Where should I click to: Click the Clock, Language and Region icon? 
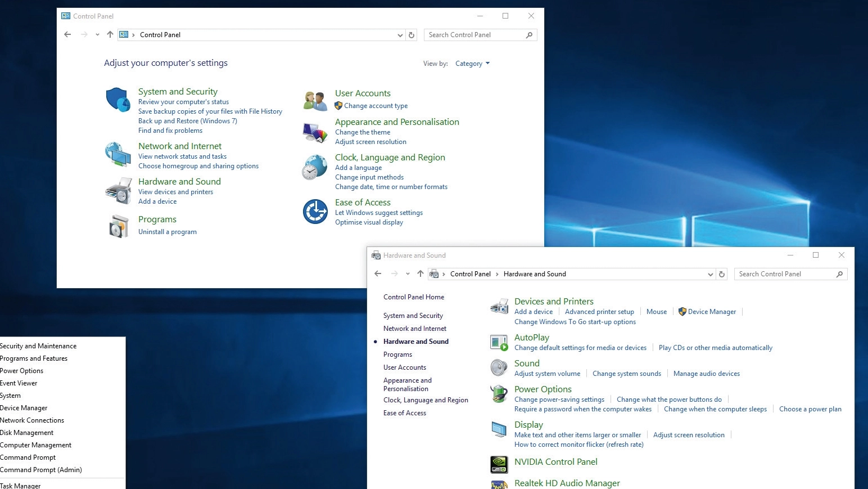click(315, 167)
